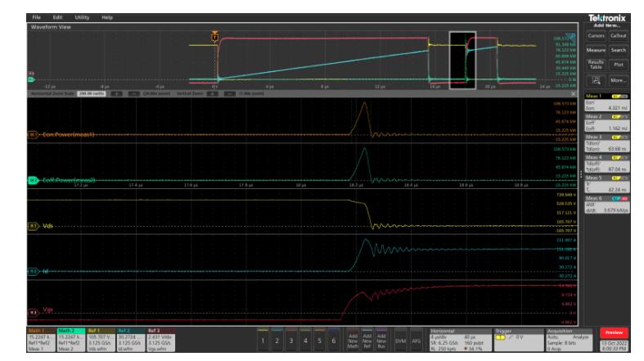Open the More... add-new options
Screen dimensions: 644x361
click(618, 80)
